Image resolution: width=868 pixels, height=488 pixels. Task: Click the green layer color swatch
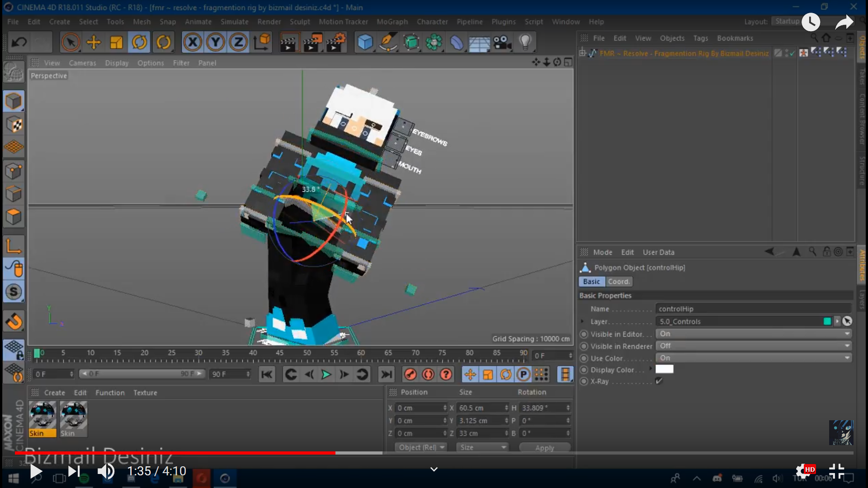point(827,321)
